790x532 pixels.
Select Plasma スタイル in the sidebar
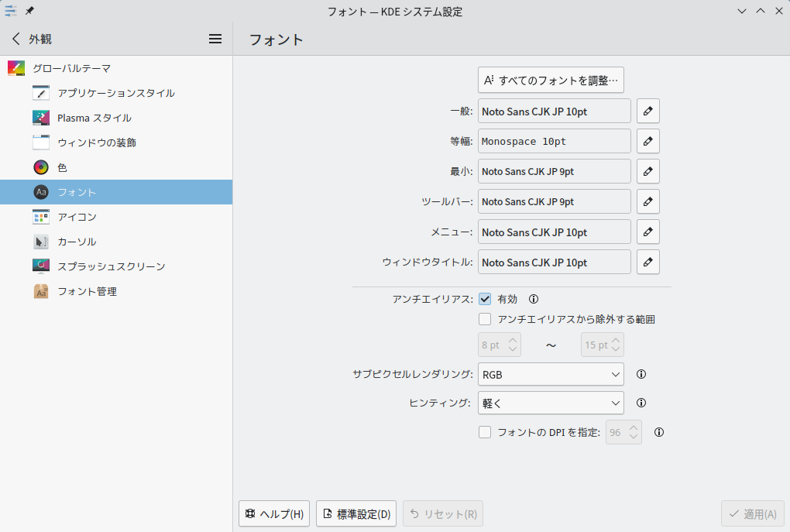click(116, 118)
